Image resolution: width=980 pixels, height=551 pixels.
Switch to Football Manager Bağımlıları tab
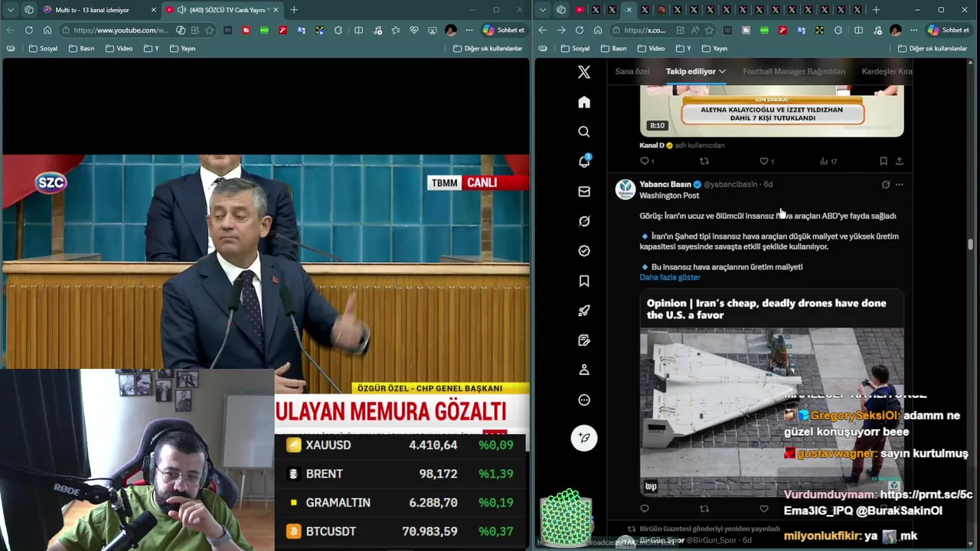794,71
